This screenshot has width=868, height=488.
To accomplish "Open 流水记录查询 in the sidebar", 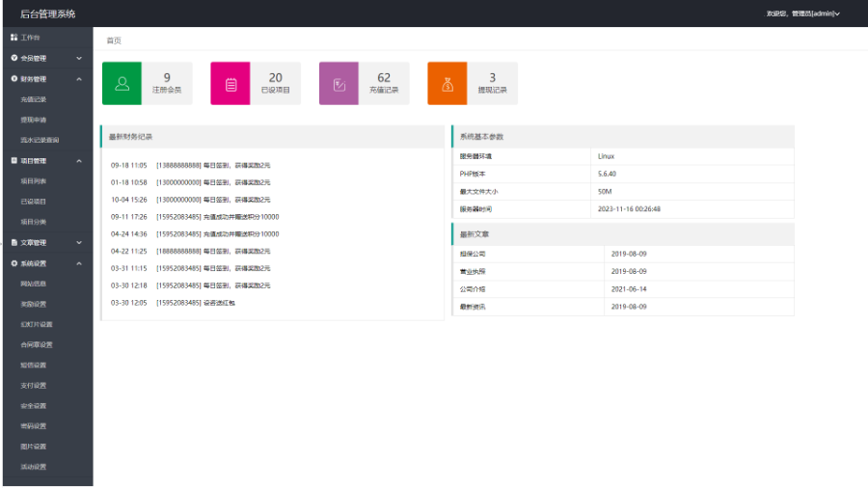I will click(x=40, y=140).
